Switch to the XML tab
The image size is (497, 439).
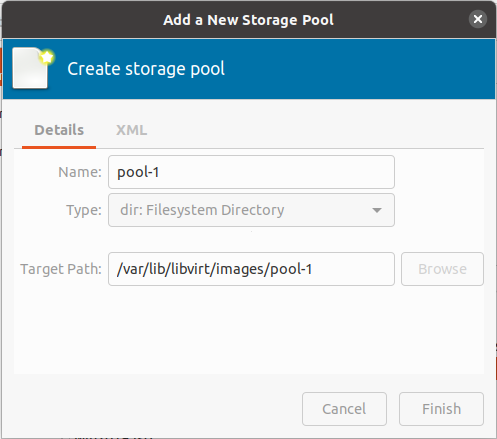(131, 130)
